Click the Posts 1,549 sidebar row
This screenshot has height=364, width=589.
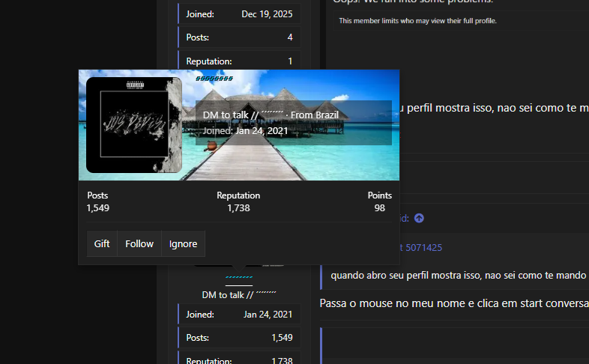[239, 338]
